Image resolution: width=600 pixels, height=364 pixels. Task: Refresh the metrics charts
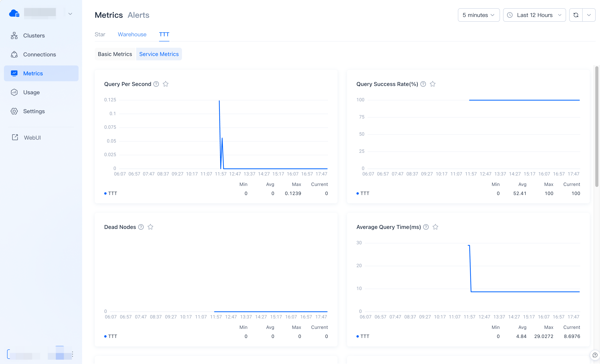[x=576, y=15]
